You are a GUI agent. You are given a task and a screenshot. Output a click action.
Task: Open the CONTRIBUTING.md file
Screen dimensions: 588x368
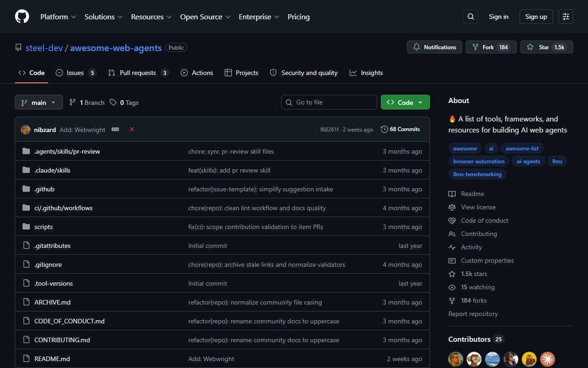click(62, 340)
